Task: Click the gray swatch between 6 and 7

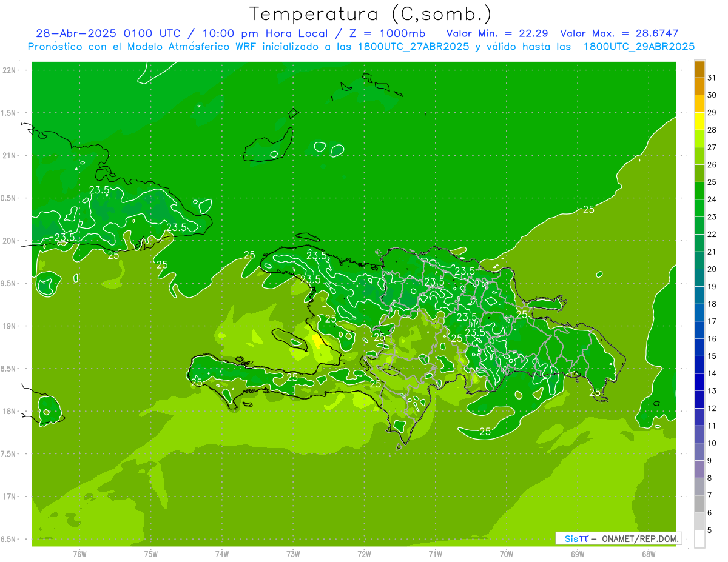Action: pos(699,504)
